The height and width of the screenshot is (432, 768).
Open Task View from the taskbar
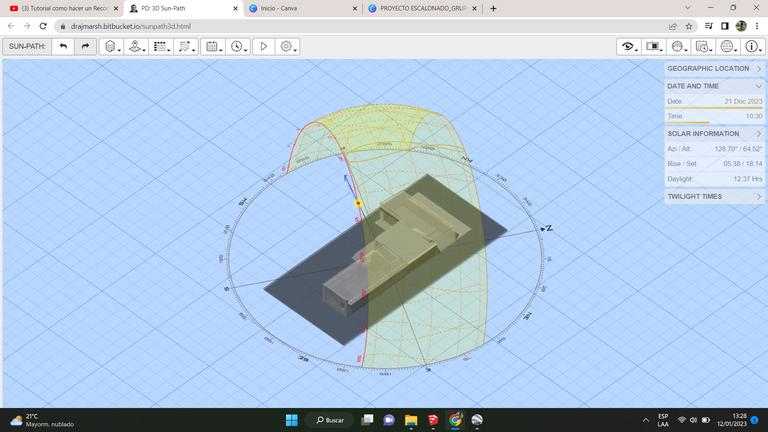[367, 420]
